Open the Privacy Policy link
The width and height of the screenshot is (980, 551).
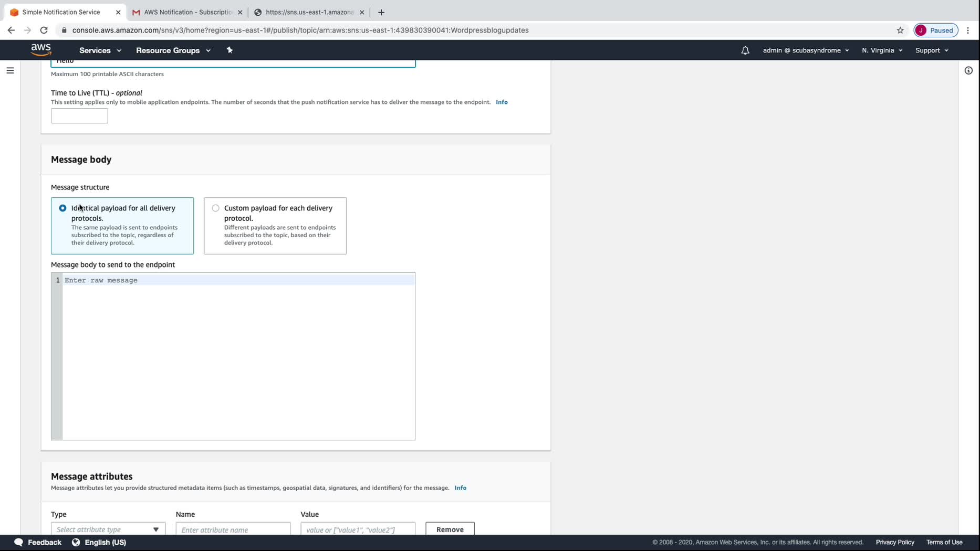(x=895, y=542)
